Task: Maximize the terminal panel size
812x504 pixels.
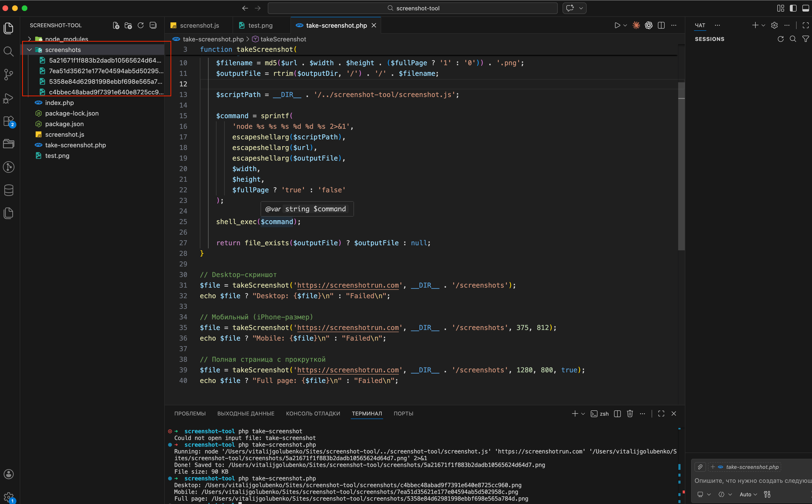Action: 661,414
